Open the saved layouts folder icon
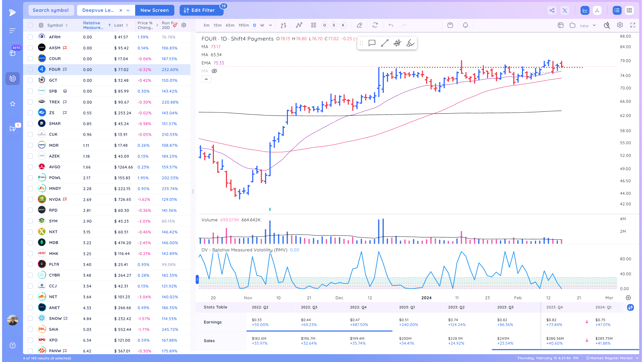This screenshot has height=362, width=644. [572, 25]
